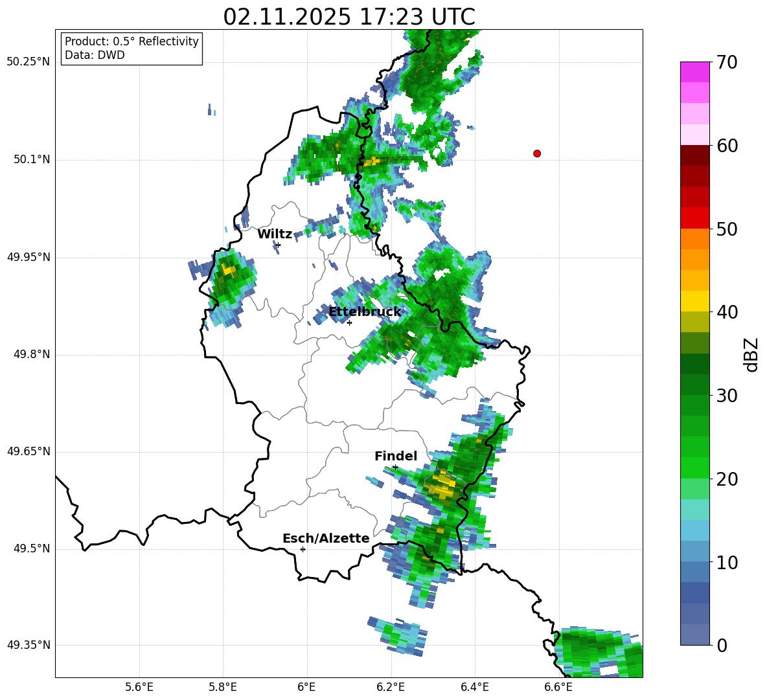The image size is (767, 700).
Task: Click the 5.6°E longitude label
Action: [x=139, y=687]
